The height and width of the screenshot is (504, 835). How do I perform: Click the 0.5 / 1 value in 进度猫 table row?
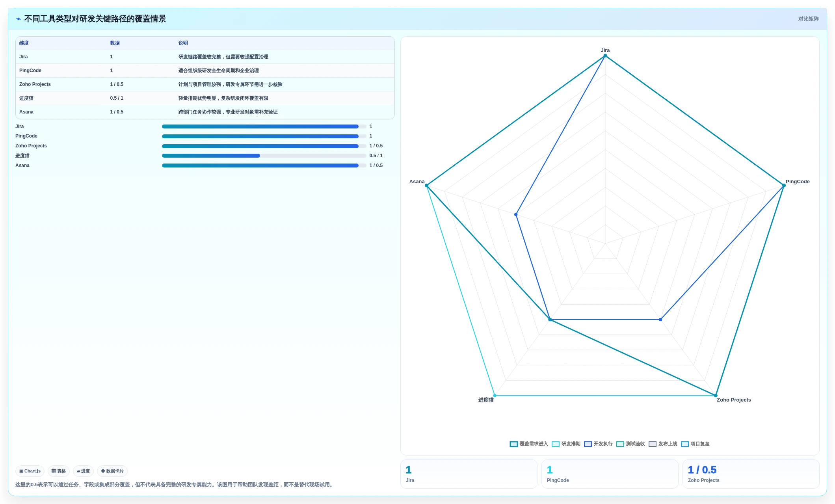pos(117,98)
